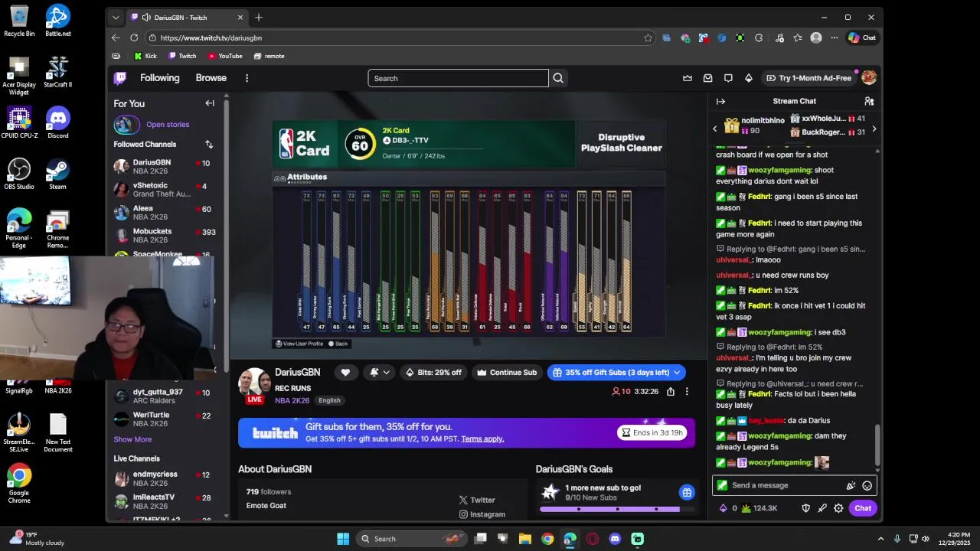Open the Browse tab

[211, 78]
